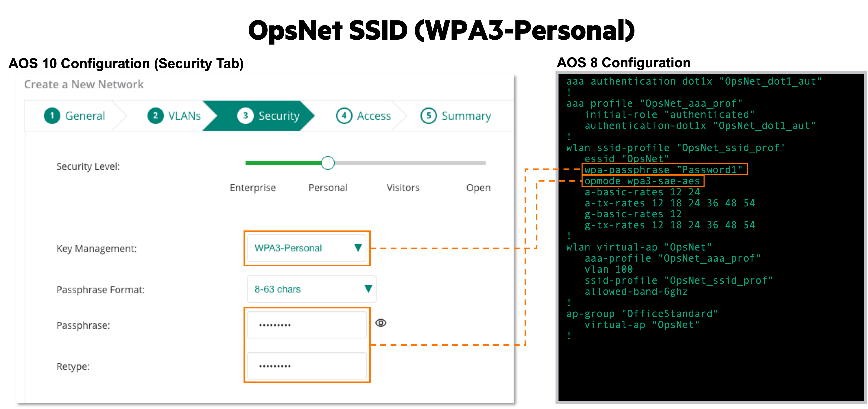The image size is (868, 409).
Task: Click the Passphrase Format label
Action: click(x=100, y=289)
